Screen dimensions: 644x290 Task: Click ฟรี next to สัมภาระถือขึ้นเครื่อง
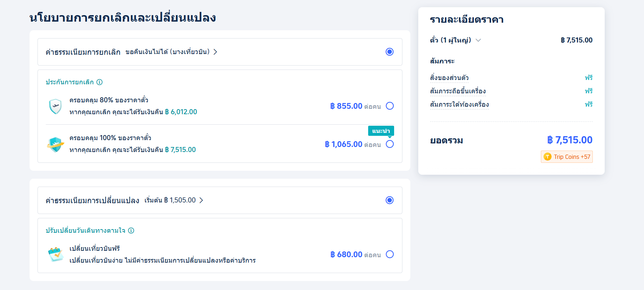(589, 91)
